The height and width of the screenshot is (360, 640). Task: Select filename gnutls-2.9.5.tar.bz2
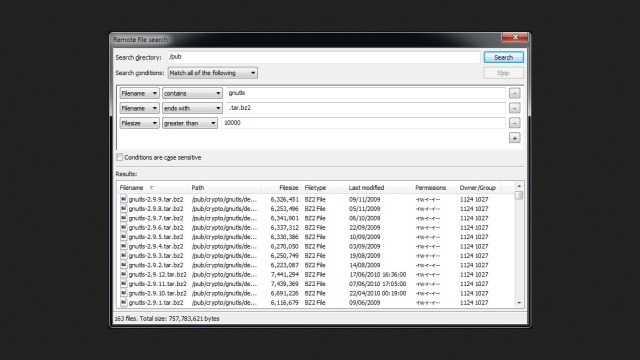[156, 237]
